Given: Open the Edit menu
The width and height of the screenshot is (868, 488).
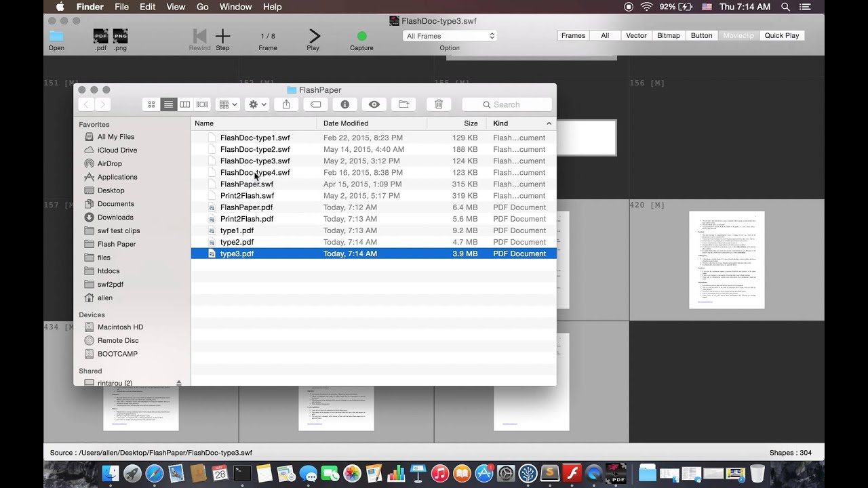Looking at the screenshot, I should tap(148, 7).
